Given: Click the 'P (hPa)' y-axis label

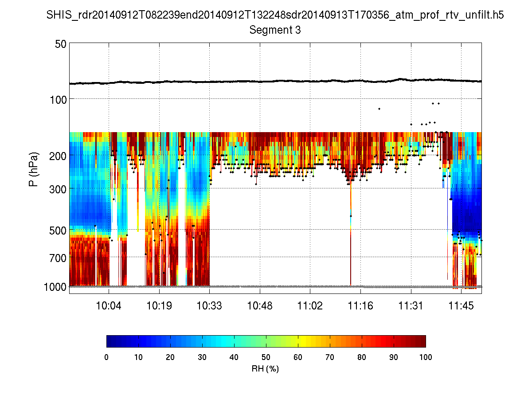Looking at the screenshot, I should coord(33,169).
